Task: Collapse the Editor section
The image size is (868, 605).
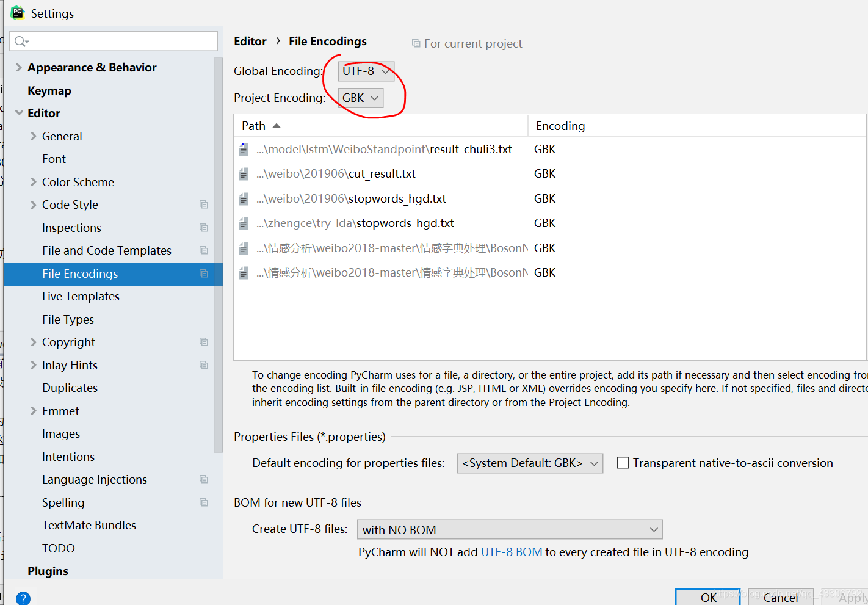Action: pos(19,113)
